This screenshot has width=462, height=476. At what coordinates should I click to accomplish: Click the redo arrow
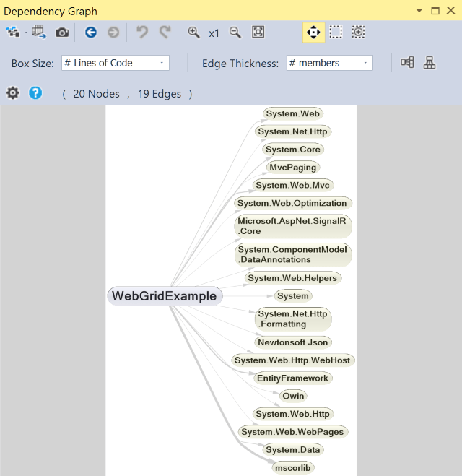[x=165, y=33]
